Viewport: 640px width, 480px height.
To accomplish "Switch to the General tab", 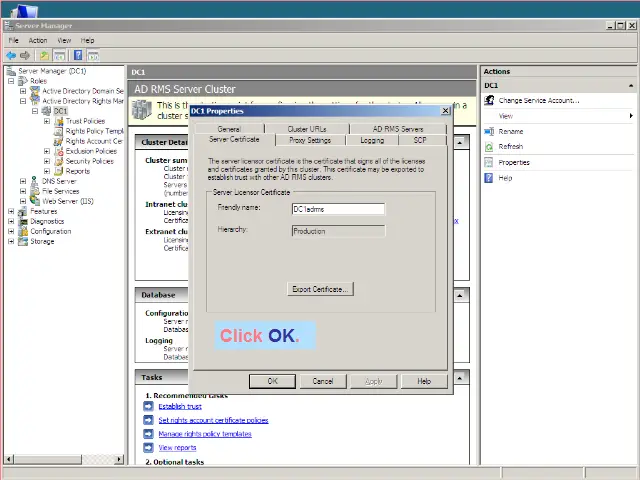I will click(x=229, y=129).
